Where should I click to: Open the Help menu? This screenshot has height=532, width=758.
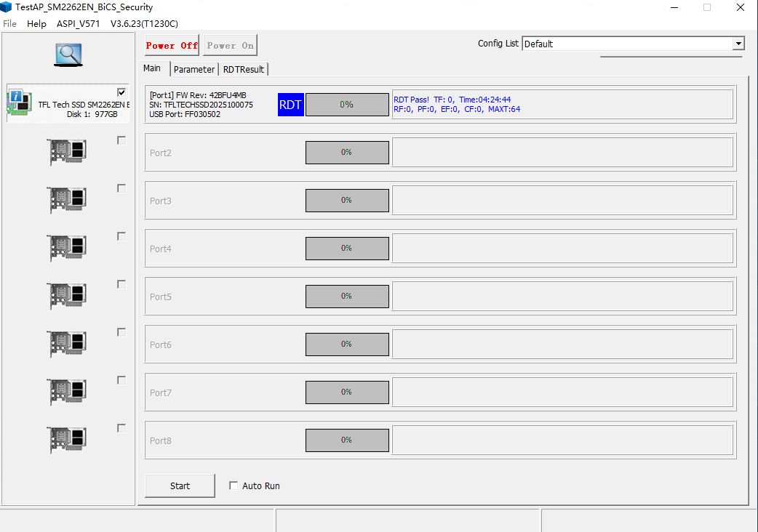pos(36,24)
